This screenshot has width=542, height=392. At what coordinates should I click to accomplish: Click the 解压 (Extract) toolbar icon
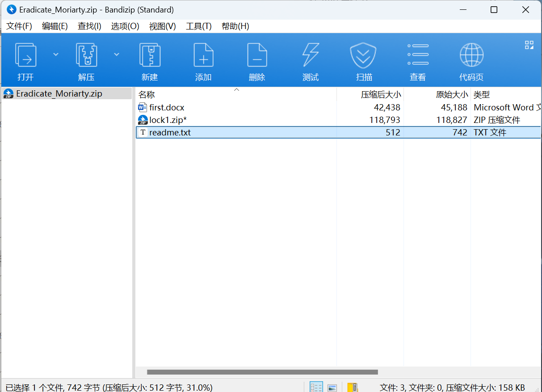(x=86, y=55)
